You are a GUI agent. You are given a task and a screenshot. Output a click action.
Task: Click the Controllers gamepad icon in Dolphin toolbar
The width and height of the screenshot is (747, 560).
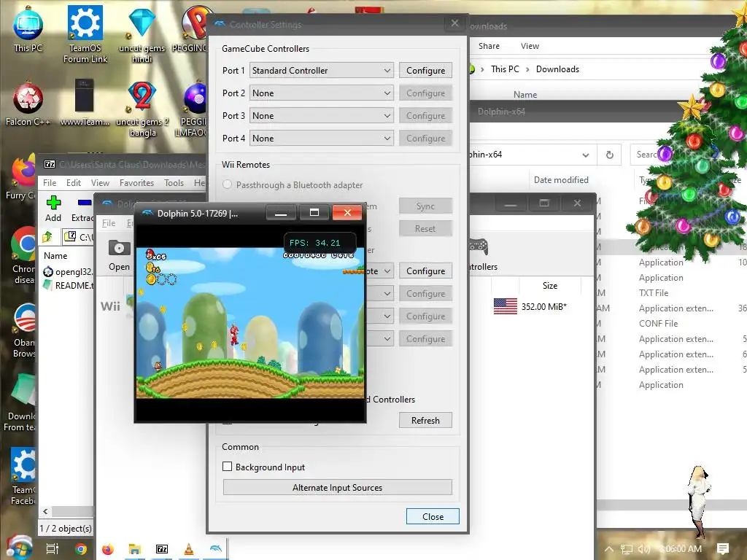(x=479, y=246)
